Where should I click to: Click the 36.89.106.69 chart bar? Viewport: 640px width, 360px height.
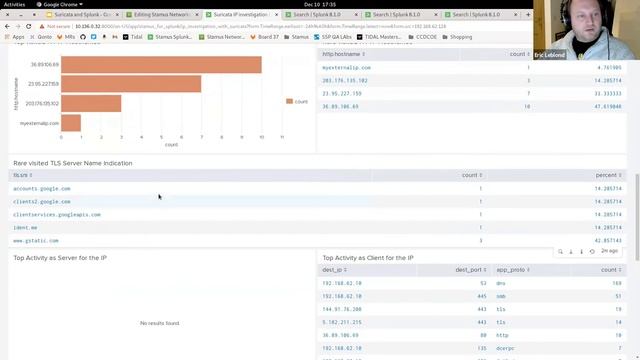click(x=161, y=64)
